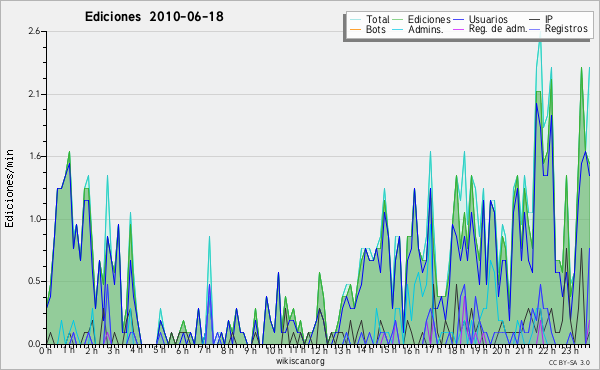Click the 'Registros' legend entry

566,29
